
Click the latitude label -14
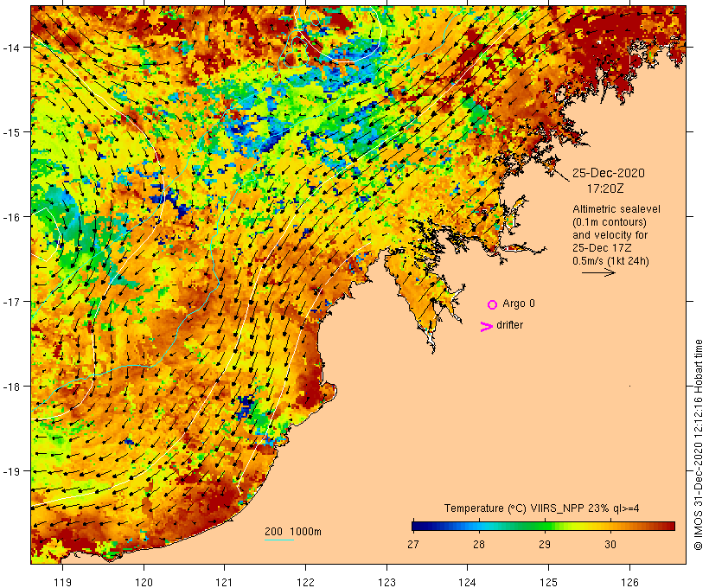11,47
